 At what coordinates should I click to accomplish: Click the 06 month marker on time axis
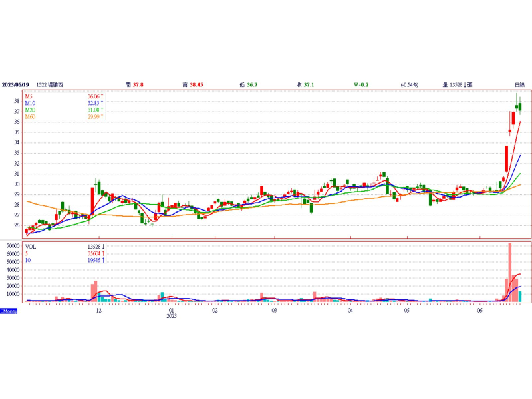pyautogui.click(x=479, y=311)
